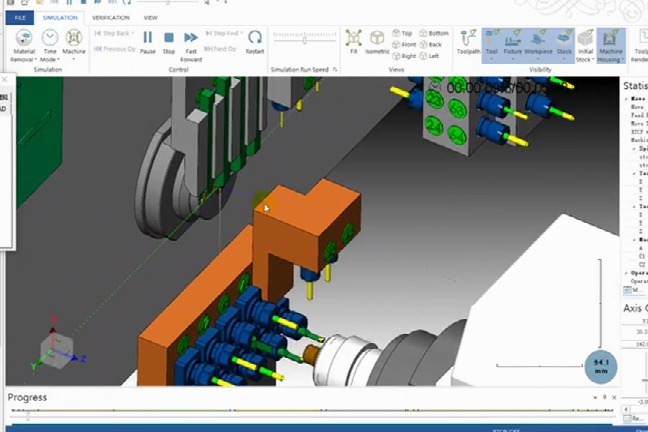Screen dimensions: 648x432
Task: Toggle Toolpath visibility
Action: coord(468,43)
